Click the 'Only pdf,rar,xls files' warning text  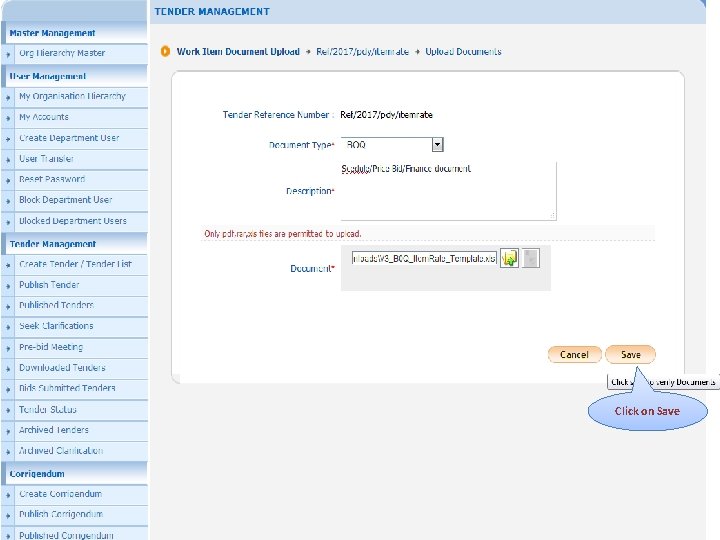[x=283, y=234]
